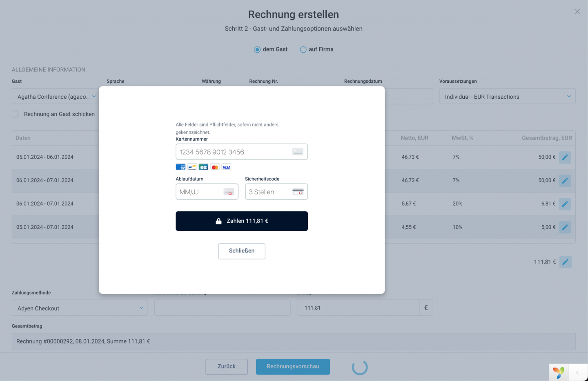588x381 pixels.
Task: Click the Zurück button
Action: point(227,367)
